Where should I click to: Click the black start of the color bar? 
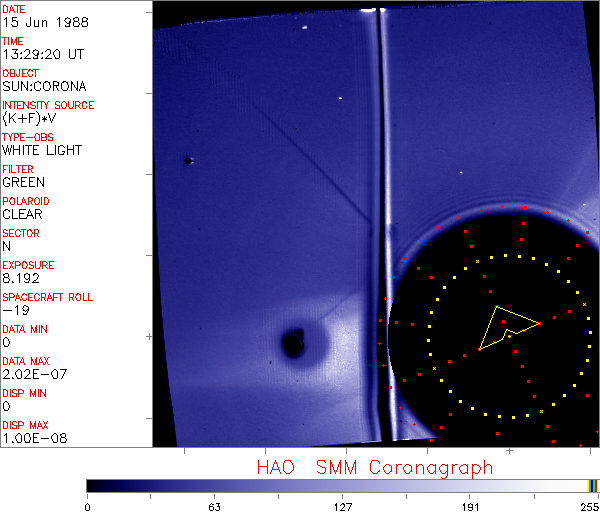(90, 485)
